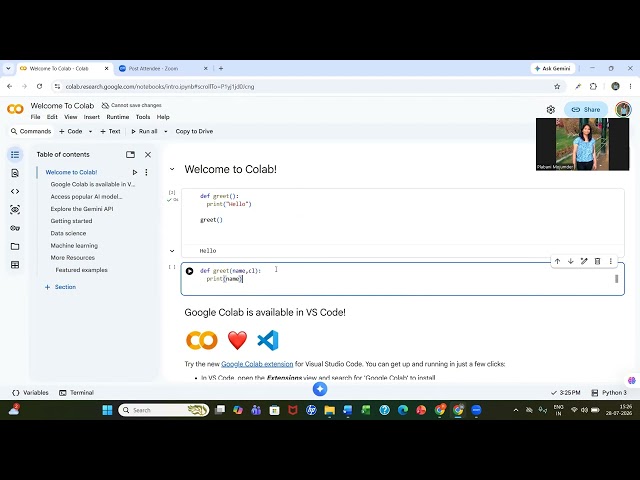Open the Variables inspector sidebar icon

pyautogui.click(x=15, y=210)
